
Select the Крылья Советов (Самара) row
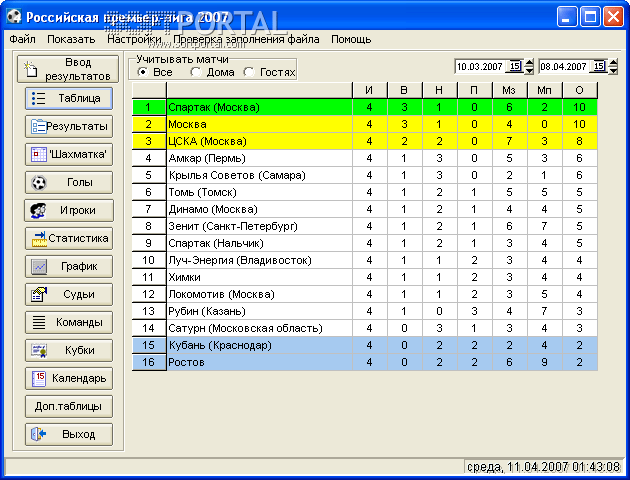(x=365, y=175)
